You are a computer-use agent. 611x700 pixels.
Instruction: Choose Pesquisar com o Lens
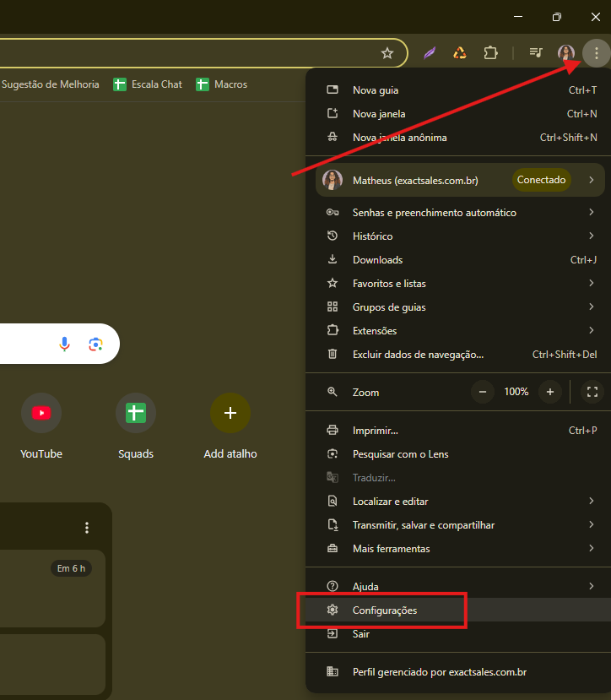[458, 454]
